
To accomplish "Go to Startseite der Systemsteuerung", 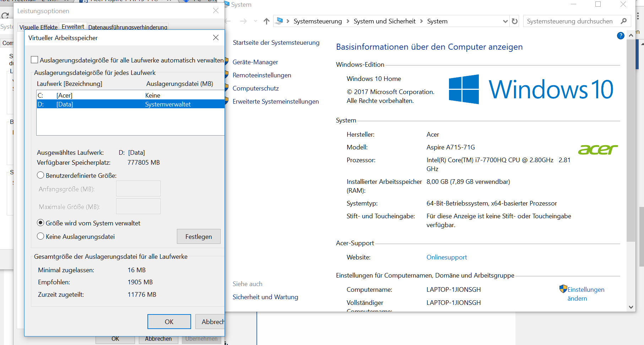I will (276, 43).
